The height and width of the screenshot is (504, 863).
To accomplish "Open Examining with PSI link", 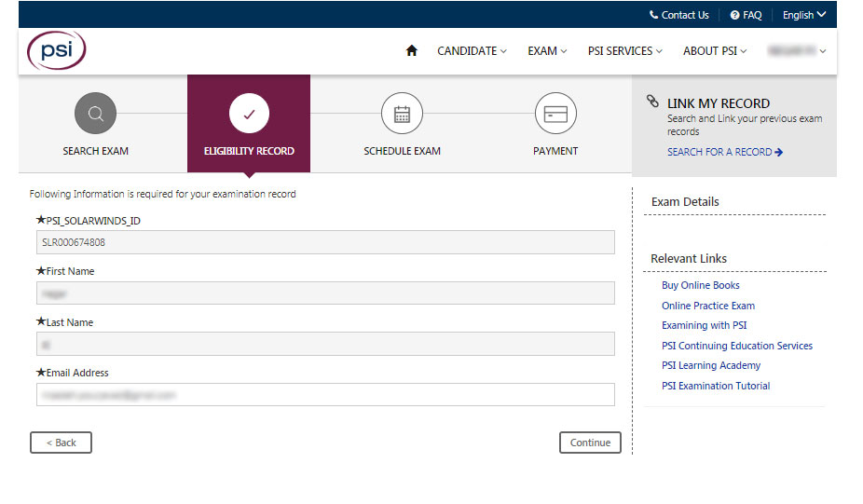I will click(704, 325).
